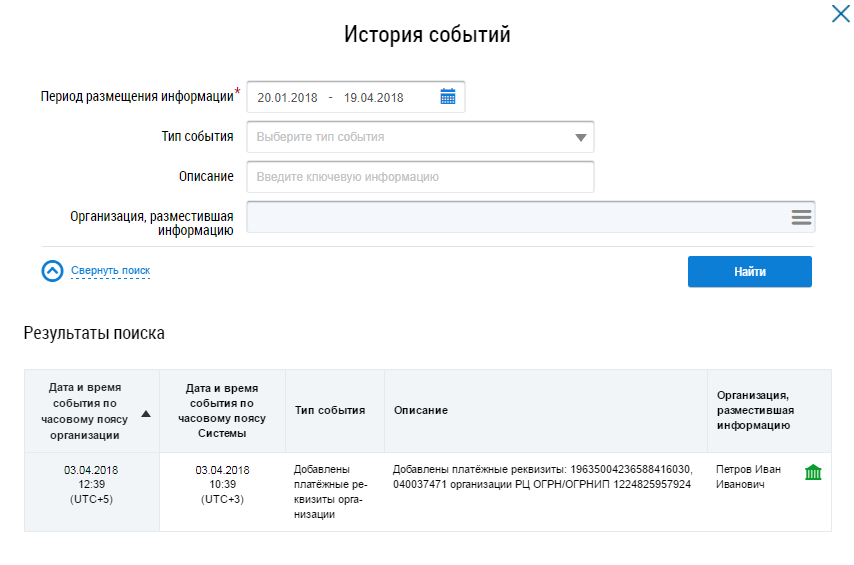Open the 'Выберите тип события' combo box
Screen dimensions: 854x565
click(410, 137)
